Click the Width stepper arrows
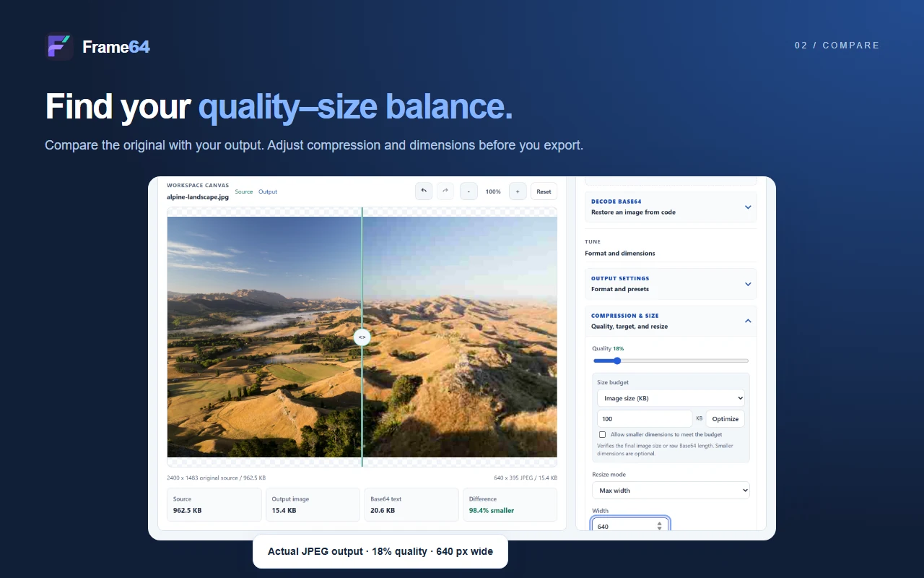This screenshot has height=578, width=924. pyautogui.click(x=659, y=526)
